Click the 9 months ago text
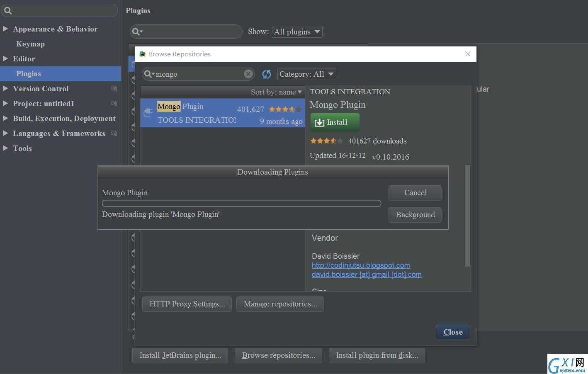The image size is (588, 374). (x=281, y=121)
